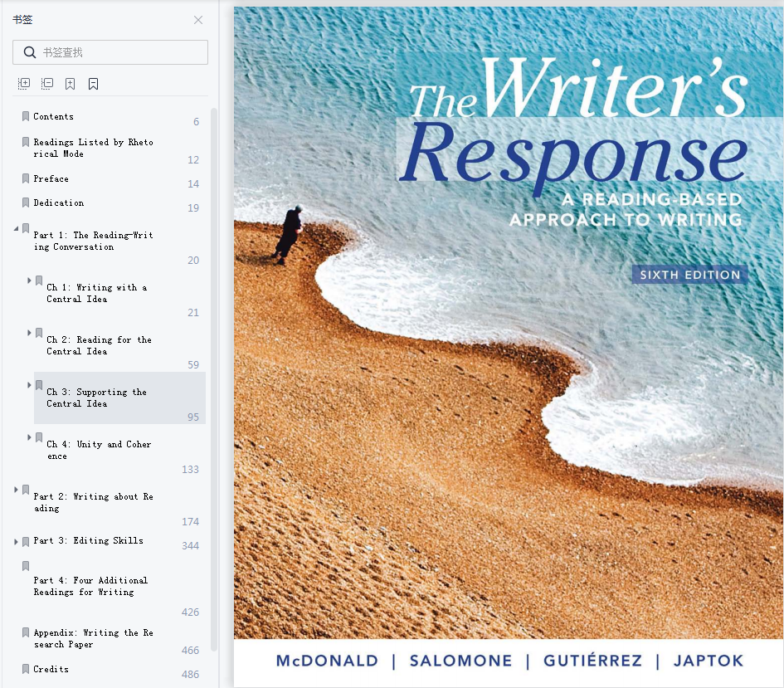Image resolution: width=784 pixels, height=688 pixels.
Task: Click the 书签 panel title
Action: [x=22, y=19]
